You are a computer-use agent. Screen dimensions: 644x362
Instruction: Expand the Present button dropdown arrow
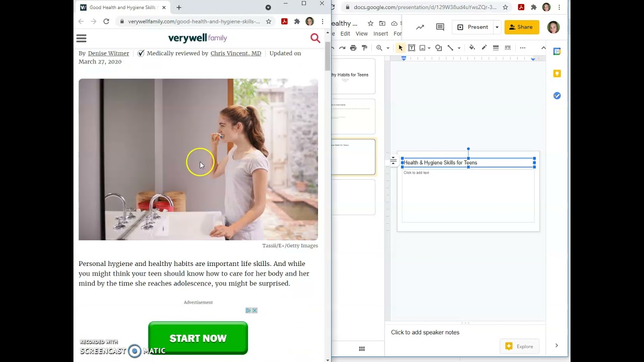(497, 27)
